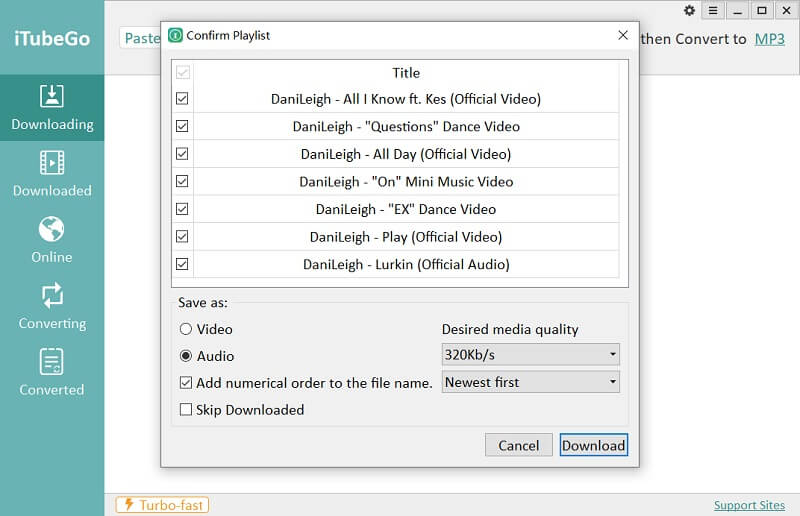Toggle the Turbo-fast mode button
This screenshot has width=800, height=516.
162,505
